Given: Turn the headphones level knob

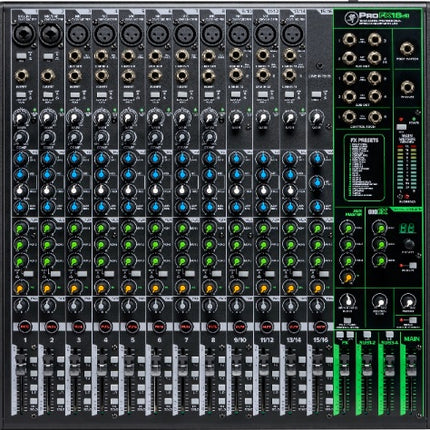Looking at the screenshot, I should pyautogui.click(x=407, y=302).
